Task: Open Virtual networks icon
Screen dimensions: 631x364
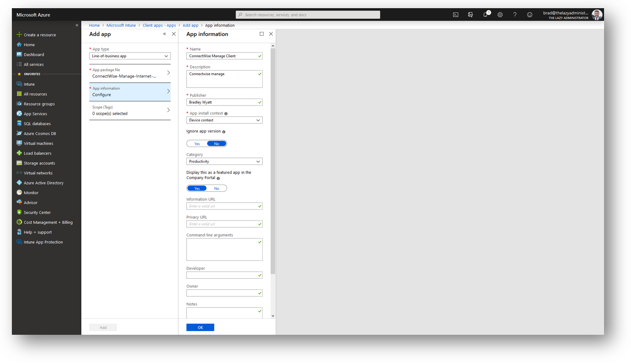Action: [x=19, y=173]
